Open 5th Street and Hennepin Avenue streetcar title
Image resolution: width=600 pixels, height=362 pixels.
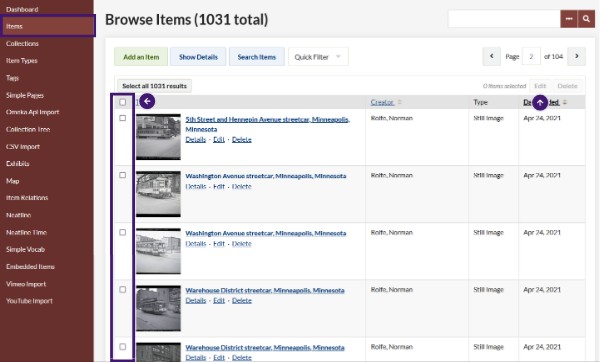pyautogui.click(x=267, y=124)
